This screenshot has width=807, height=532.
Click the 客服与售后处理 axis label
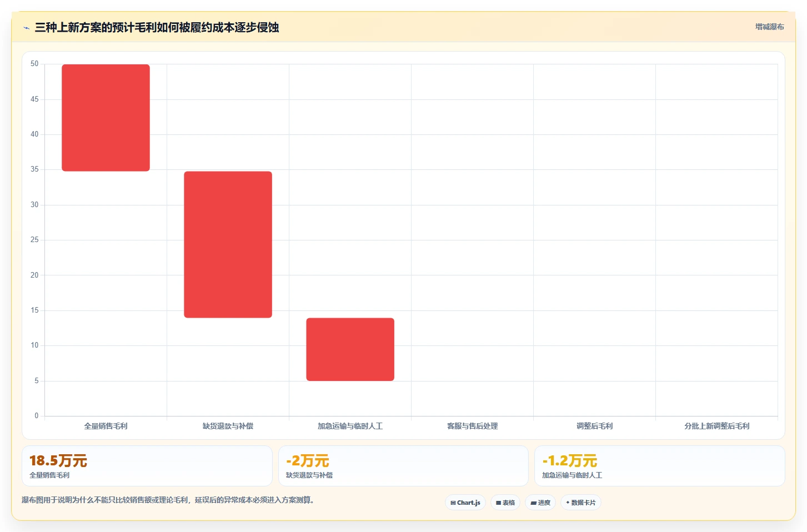[472, 426]
